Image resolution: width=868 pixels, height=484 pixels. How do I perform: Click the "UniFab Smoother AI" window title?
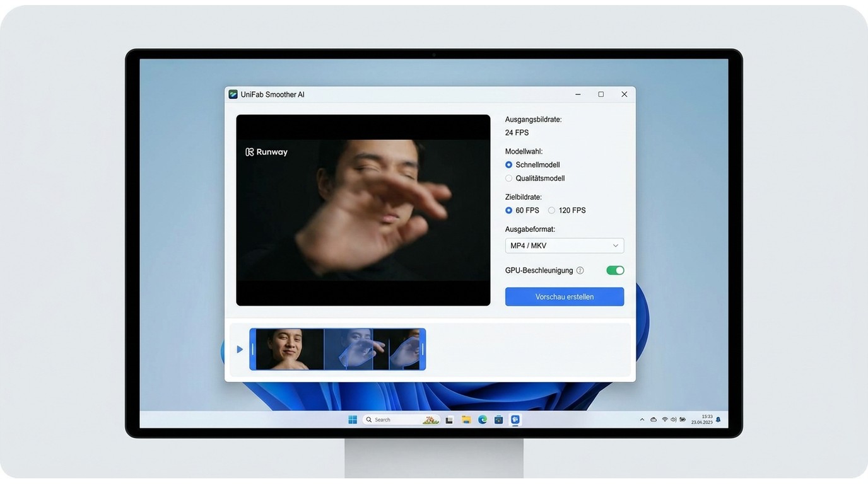[273, 95]
